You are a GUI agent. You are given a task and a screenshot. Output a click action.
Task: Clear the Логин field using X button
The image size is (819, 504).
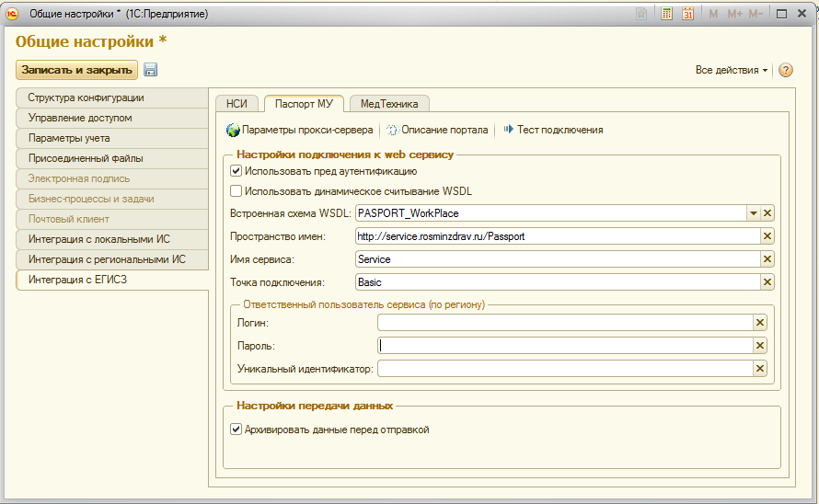[x=760, y=323]
